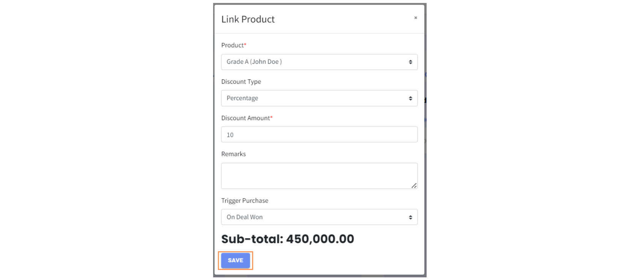This screenshot has height=280, width=644.
Task: Open the Product dropdown
Action: [x=319, y=62]
